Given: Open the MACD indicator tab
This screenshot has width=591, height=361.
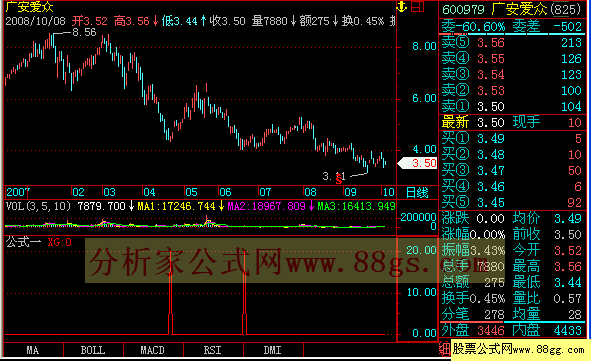Looking at the screenshot, I should [x=153, y=350].
